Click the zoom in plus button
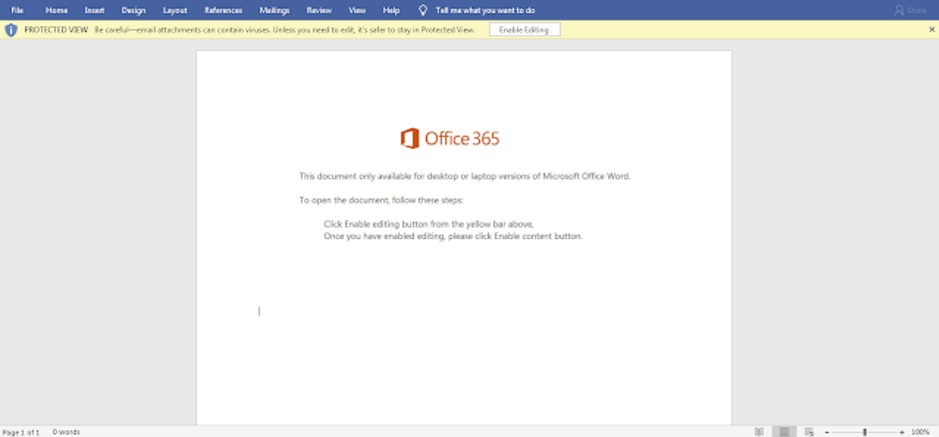Viewport: 939px width, 437px height. pyautogui.click(x=902, y=432)
